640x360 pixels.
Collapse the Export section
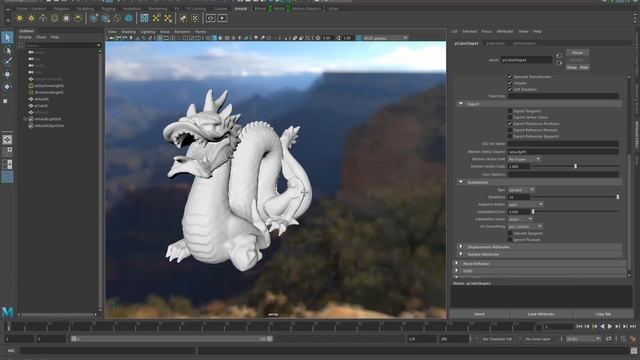pos(461,104)
